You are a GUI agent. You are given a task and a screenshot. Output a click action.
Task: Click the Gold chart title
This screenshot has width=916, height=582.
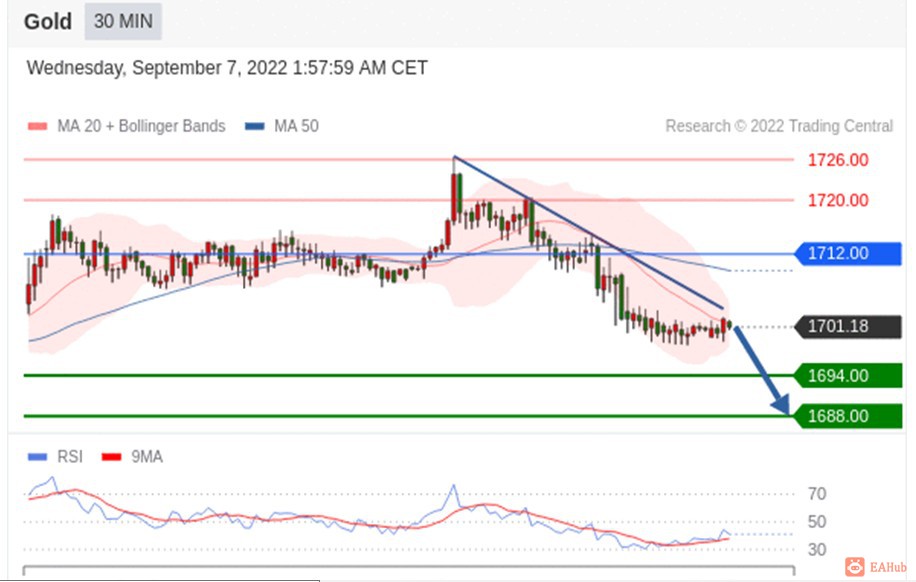point(48,22)
